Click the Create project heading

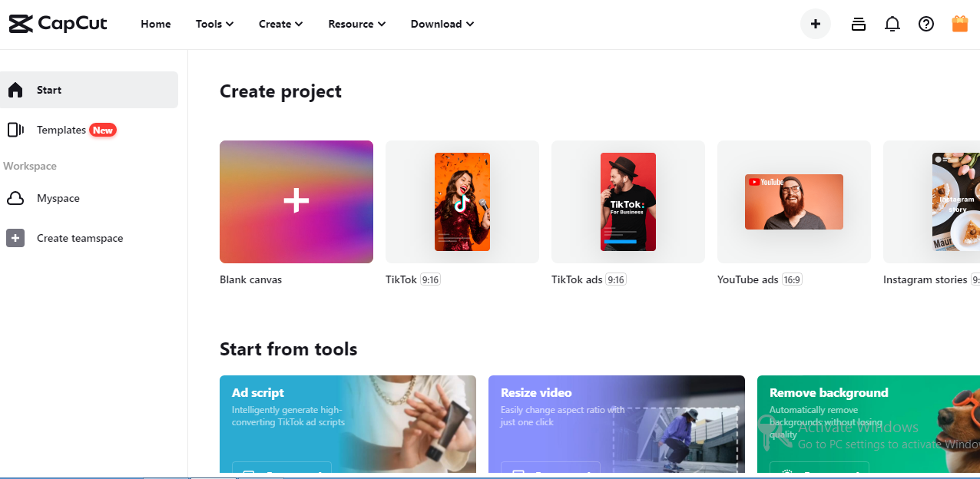click(x=280, y=91)
